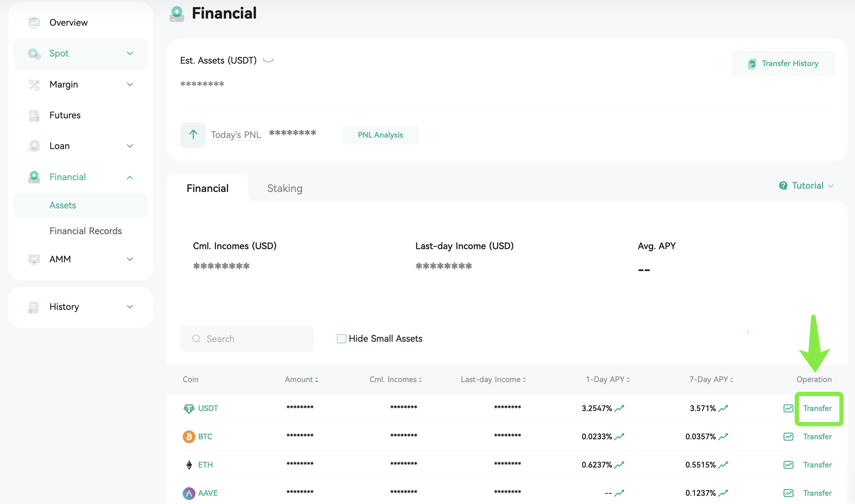This screenshot has width=855, height=504.
Task: Click the PNL Analysis button
Action: pos(380,135)
